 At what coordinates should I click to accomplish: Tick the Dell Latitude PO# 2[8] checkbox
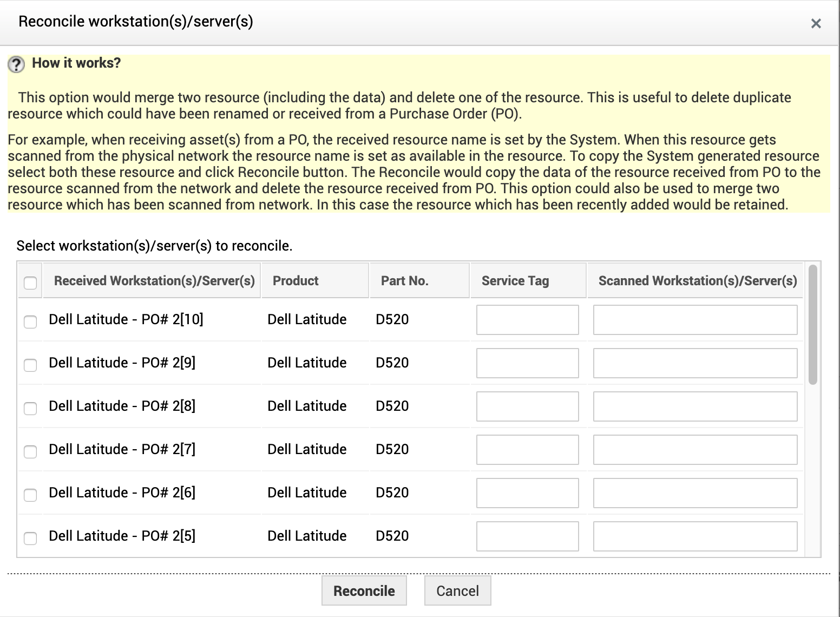tap(30, 408)
